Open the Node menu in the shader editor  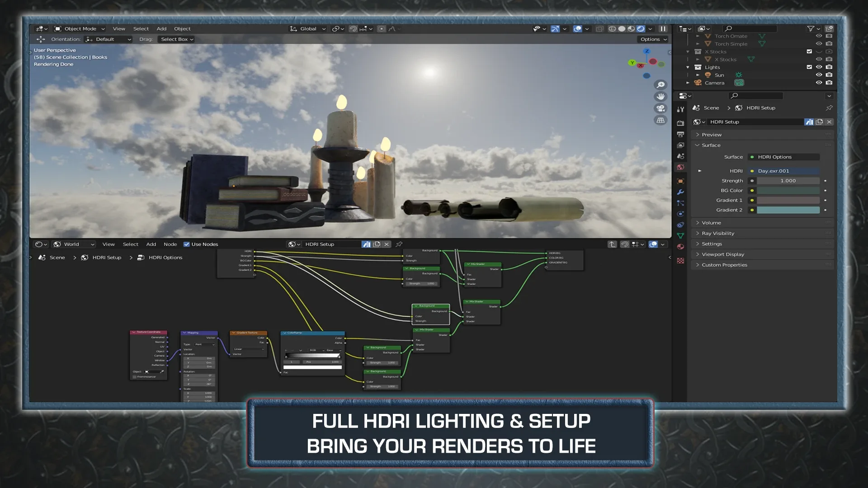[170, 244]
